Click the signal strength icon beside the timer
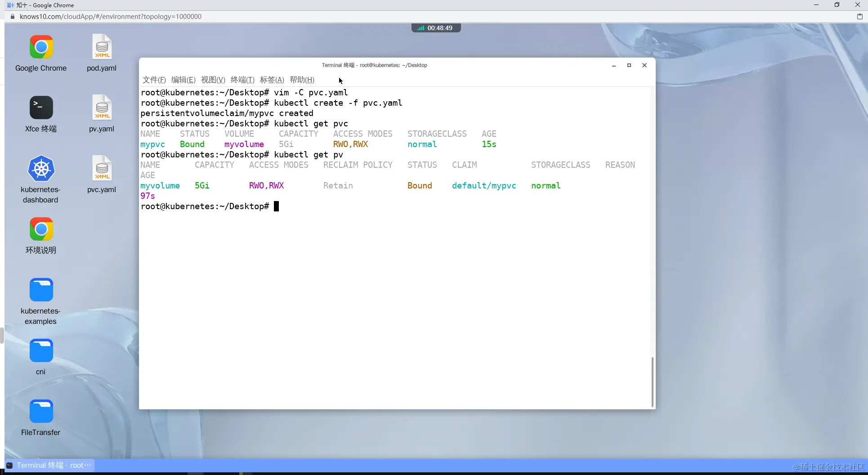 (x=421, y=28)
